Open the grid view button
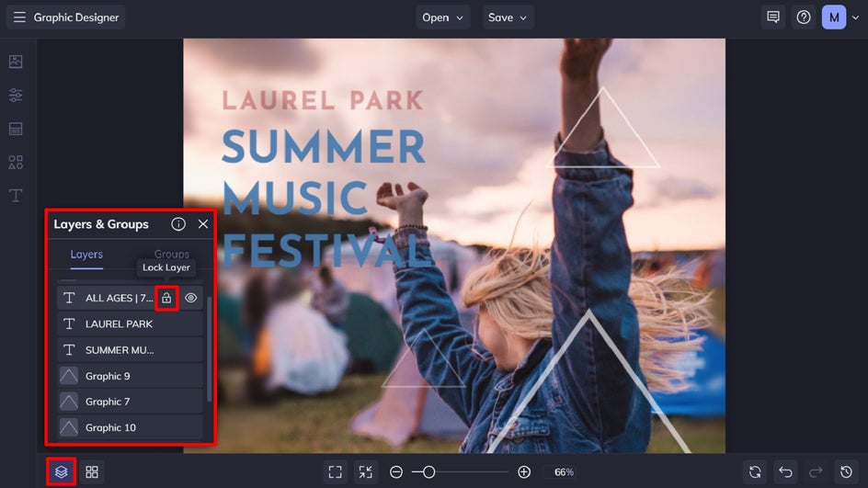 point(92,472)
